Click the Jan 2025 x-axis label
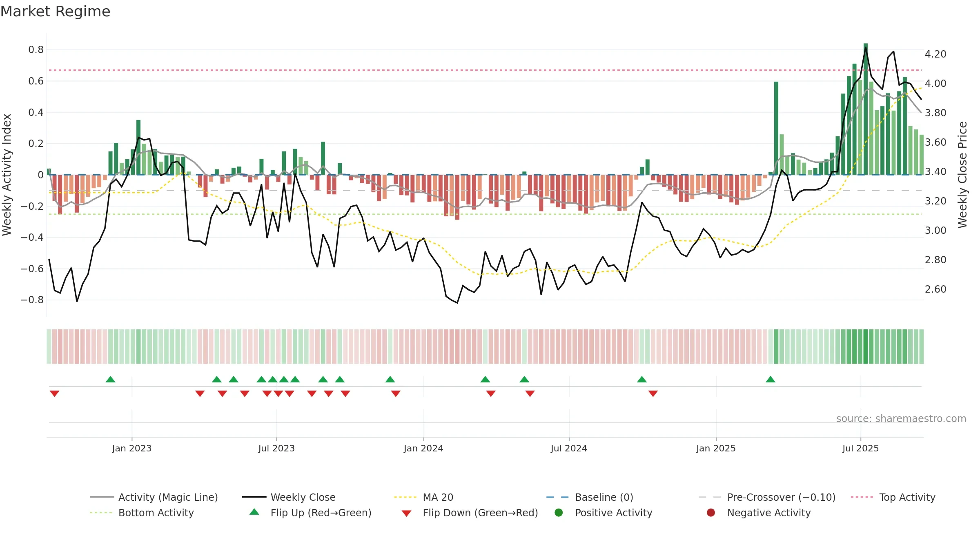Viewport: 980px width, 551px height. [716, 448]
